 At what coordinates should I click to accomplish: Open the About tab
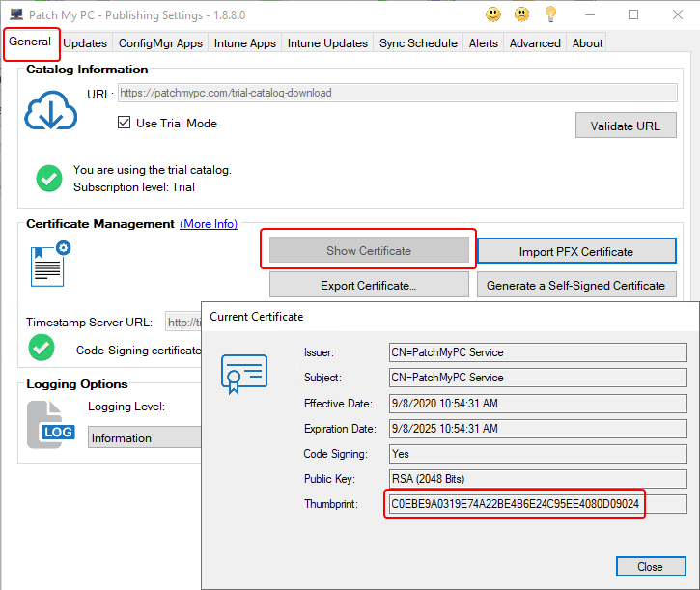point(587,43)
